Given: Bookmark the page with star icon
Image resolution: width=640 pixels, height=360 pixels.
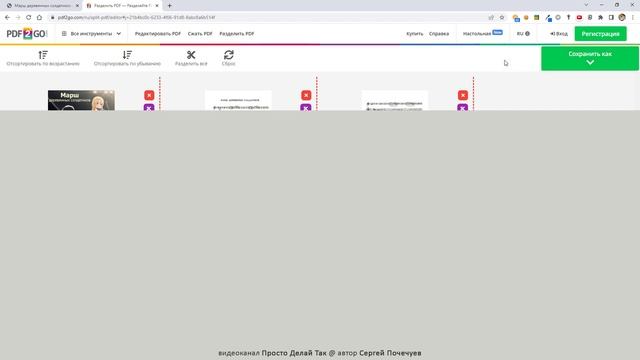Looking at the screenshot, I should tap(502, 18).
